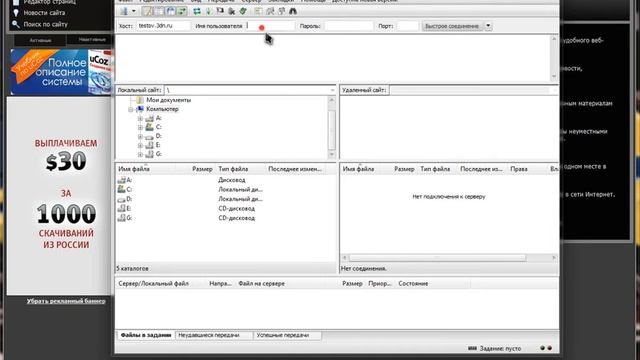Switch to the Активные tab on the website

click(x=40, y=40)
